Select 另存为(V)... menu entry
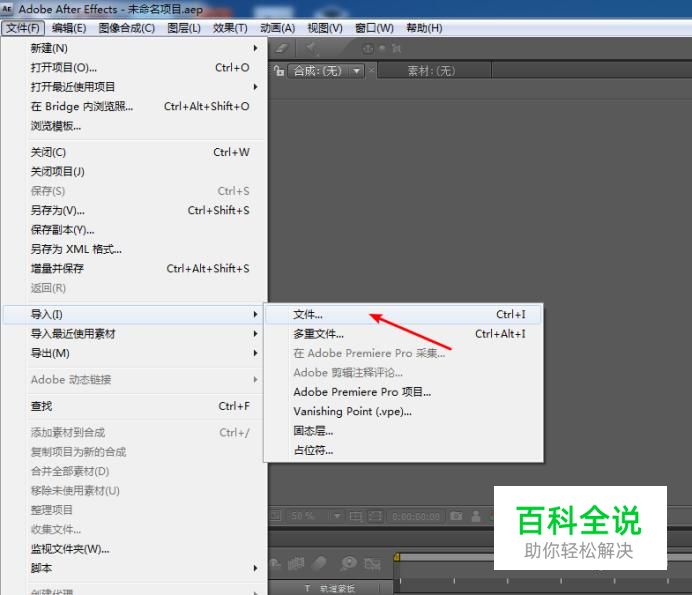 (x=135, y=211)
